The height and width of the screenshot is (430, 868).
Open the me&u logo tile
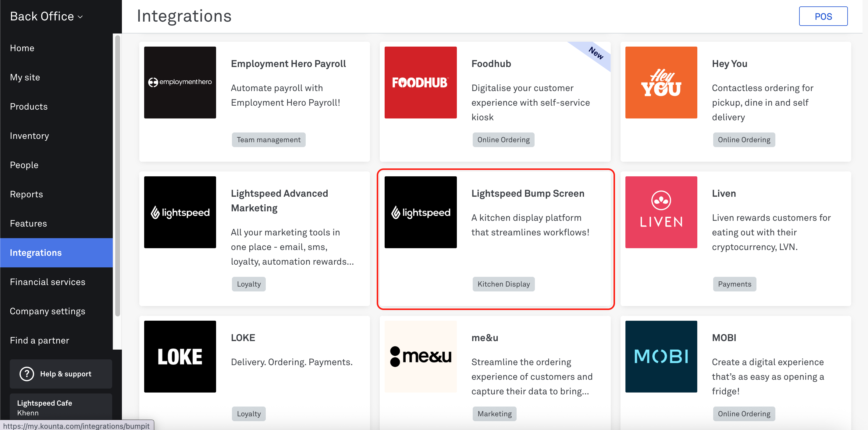pos(421,356)
